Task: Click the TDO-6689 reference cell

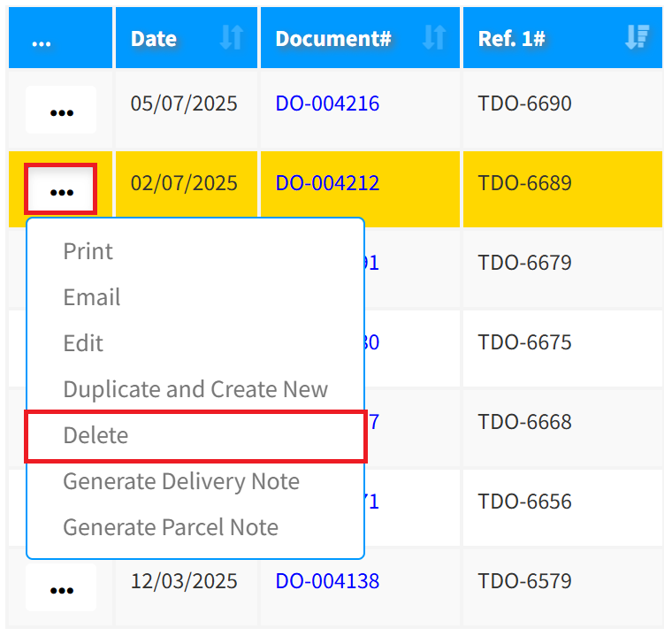Action: tap(524, 183)
